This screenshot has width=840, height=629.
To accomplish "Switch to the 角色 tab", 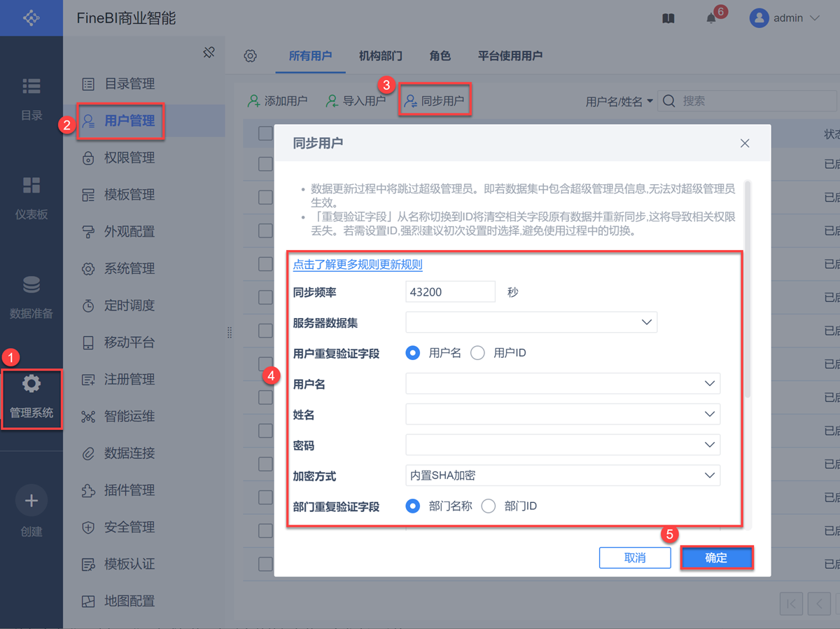I will (440, 56).
